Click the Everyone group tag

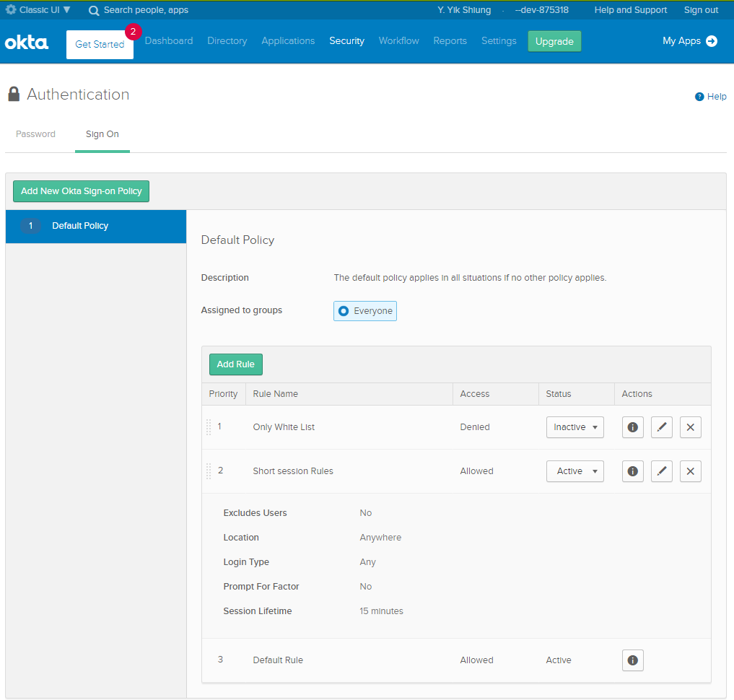(365, 311)
